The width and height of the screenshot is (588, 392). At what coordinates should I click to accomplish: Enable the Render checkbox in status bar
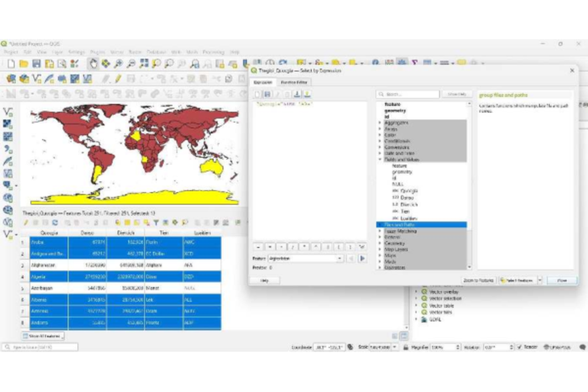[x=519, y=346]
